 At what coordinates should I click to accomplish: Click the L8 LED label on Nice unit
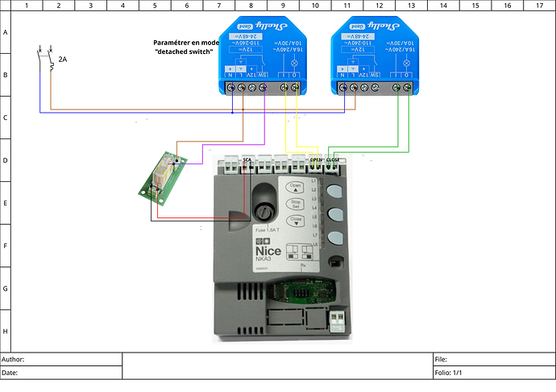tap(315, 245)
